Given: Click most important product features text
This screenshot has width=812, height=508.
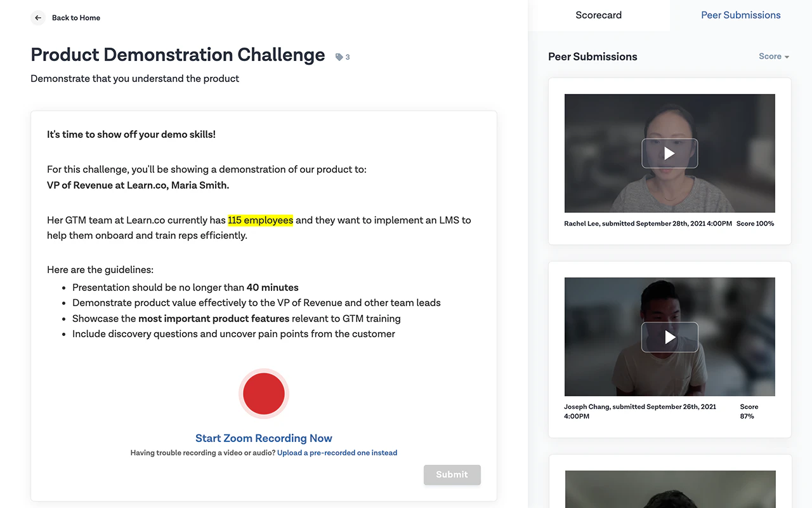Looking at the screenshot, I should coord(214,319).
